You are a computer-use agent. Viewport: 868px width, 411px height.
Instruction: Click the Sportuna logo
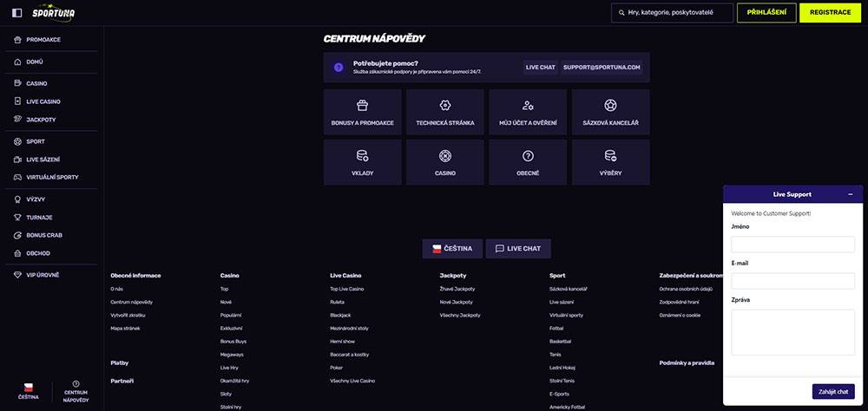[55, 13]
